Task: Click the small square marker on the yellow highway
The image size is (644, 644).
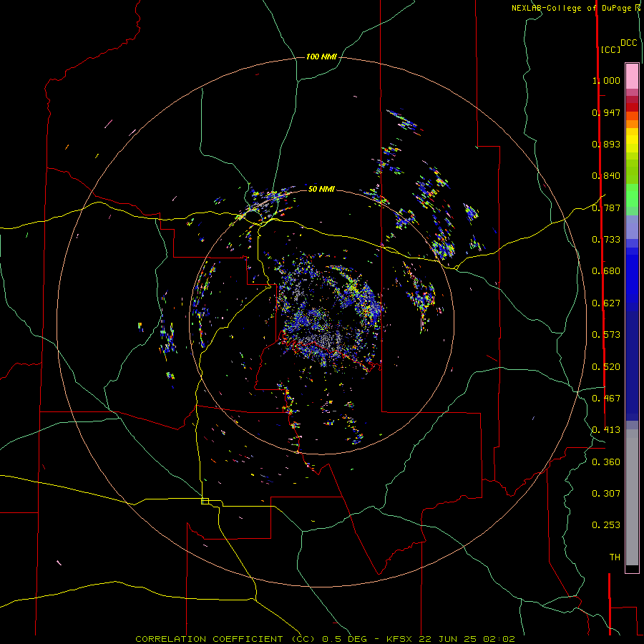Action: (x=205, y=501)
